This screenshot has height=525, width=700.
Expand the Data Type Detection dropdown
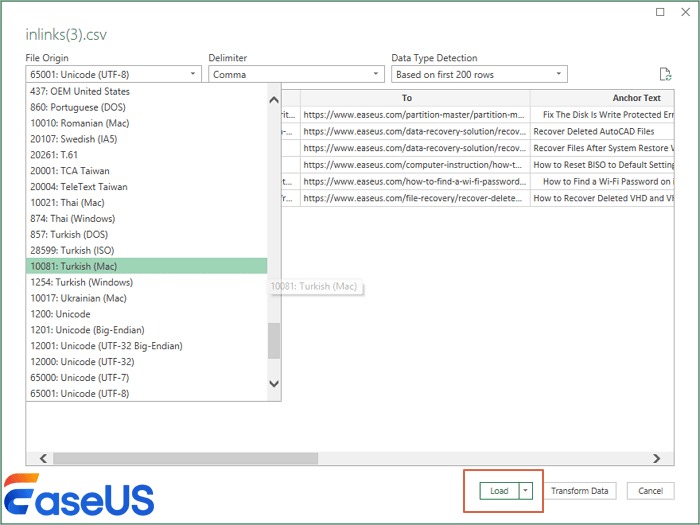[479, 74]
